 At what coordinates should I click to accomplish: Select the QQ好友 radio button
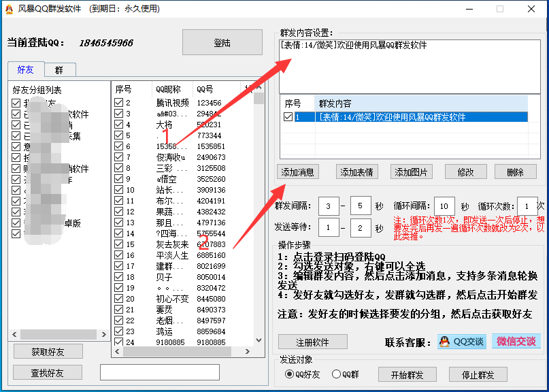pyautogui.click(x=289, y=374)
